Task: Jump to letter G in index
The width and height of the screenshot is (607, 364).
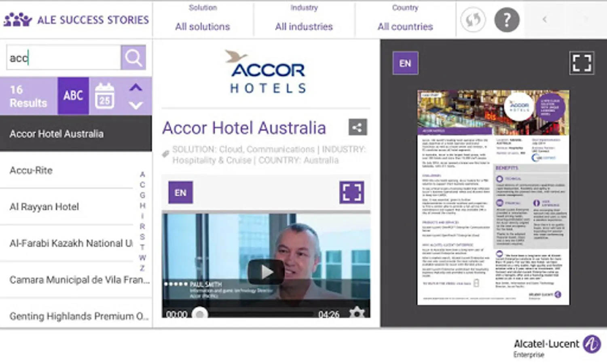Action: click(x=142, y=195)
